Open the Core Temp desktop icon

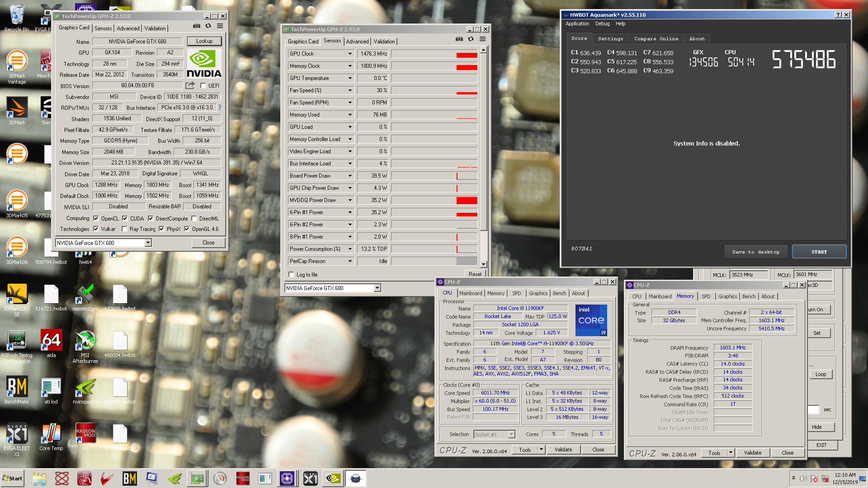click(x=51, y=436)
